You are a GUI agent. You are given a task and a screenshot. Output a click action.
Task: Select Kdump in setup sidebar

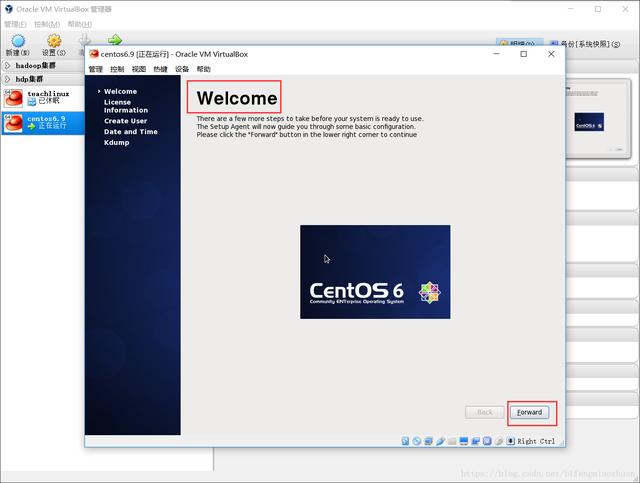tap(117, 142)
